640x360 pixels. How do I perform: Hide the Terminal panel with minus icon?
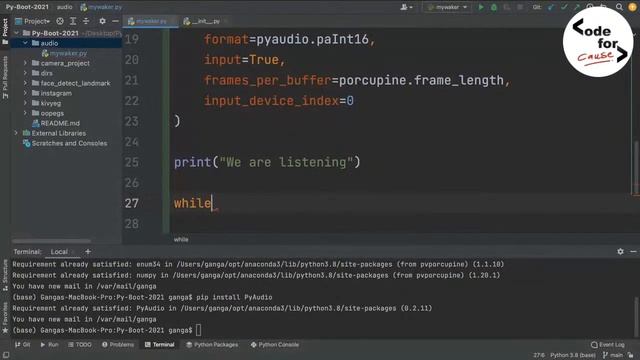click(x=633, y=251)
